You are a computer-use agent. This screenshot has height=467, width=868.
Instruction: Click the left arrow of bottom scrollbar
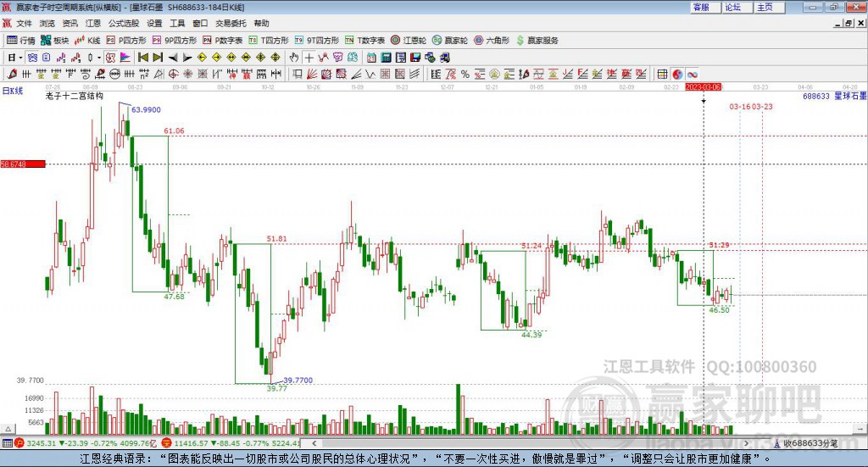pos(314,443)
